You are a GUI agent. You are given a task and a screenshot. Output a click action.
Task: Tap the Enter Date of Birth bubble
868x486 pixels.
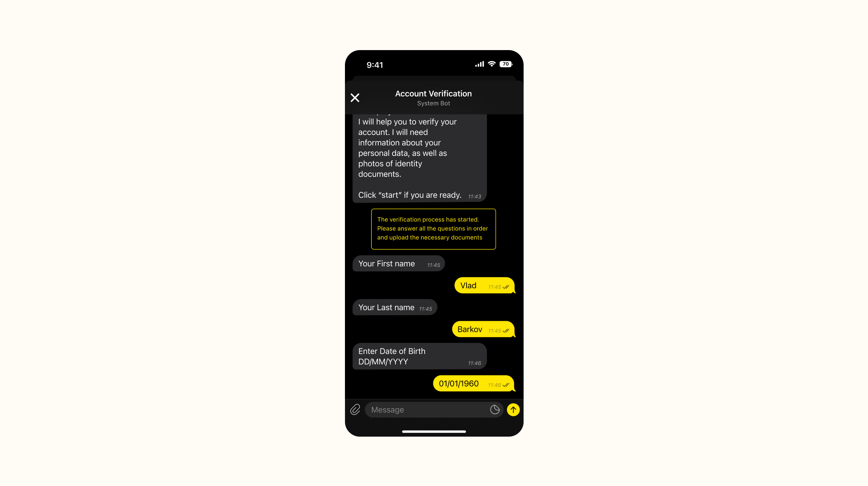[x=419, y=356]
